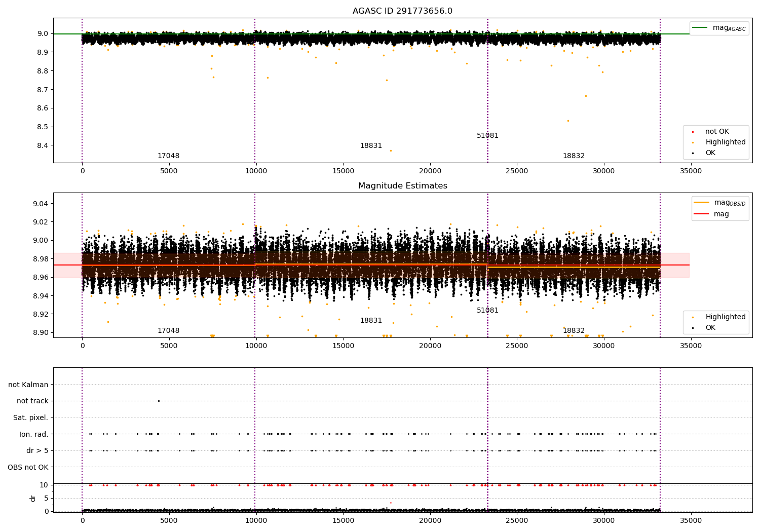
Task: Click the 8.90 y-axis tick label
Action: (x=40, y=332)
